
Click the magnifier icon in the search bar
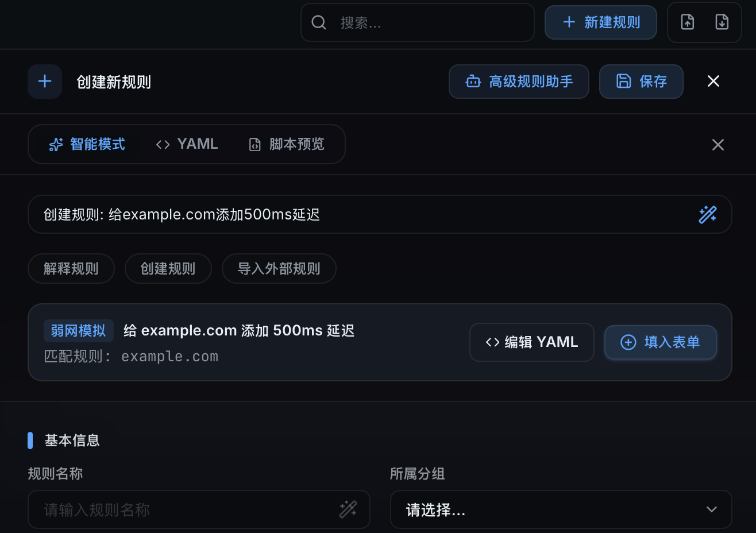click(319, 22)
